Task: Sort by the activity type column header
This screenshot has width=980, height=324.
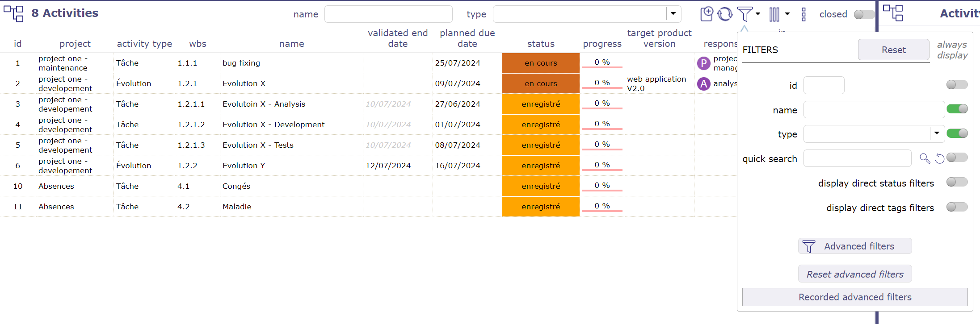Action: (144, 44)
